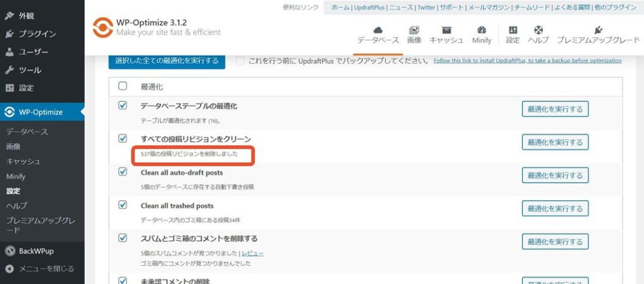Switch to the キャッシュ cache tab
This screenshot has height=284, width=644.
pyautogui.click(x=447, y=36)
